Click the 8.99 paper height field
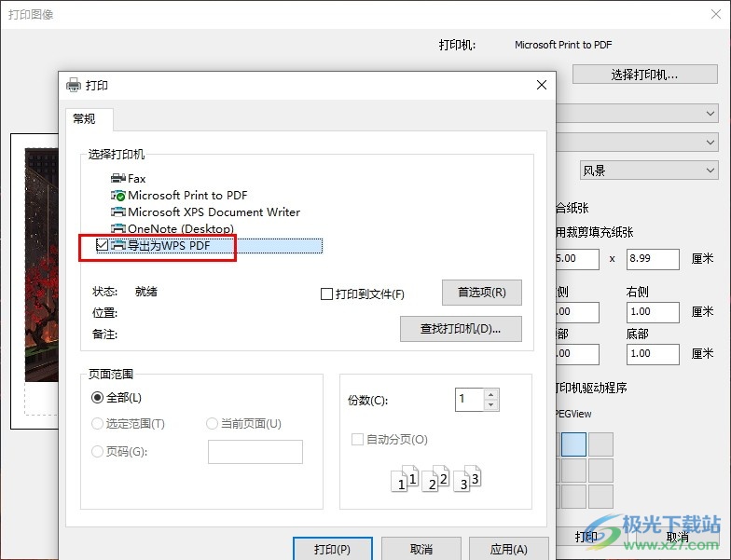This screenshot has width=731, height=560. click(653, 259)
